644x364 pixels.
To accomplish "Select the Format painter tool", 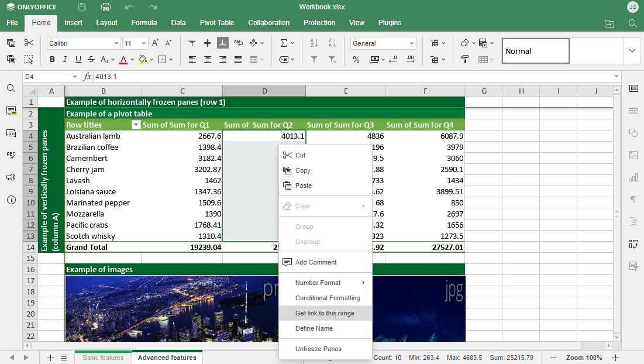I will click(28, 59).
